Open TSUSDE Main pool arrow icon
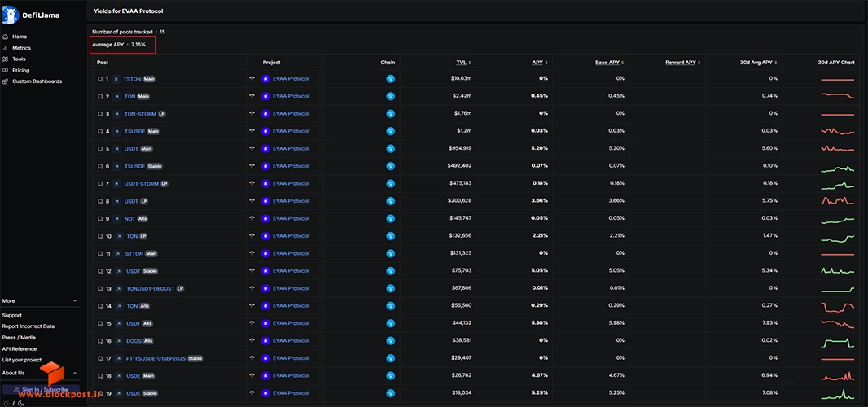 pyautogui.click(x=116, y=131)
